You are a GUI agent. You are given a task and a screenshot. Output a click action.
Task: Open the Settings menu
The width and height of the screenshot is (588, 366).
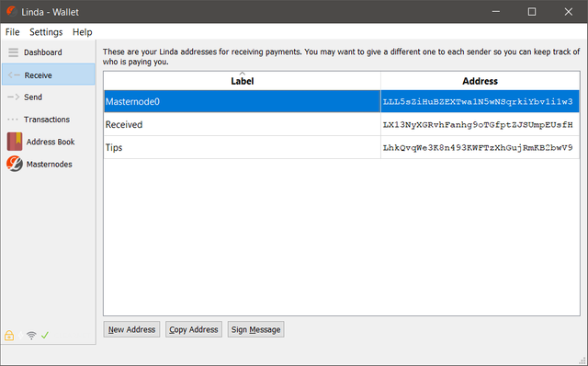[x=46, y=32]
